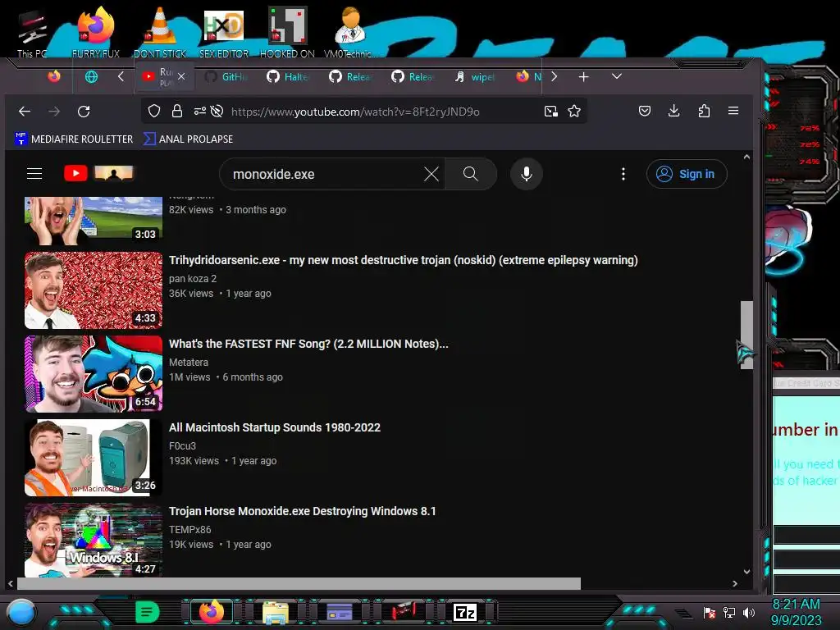This screenshot has height=630, width=840.
Task: Click the horizontal scrollbar thumb
Action: point(299,583)
